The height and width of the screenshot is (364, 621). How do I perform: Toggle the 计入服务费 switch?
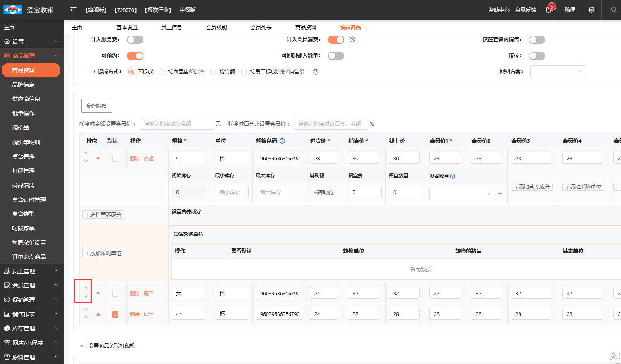(135, 40)
